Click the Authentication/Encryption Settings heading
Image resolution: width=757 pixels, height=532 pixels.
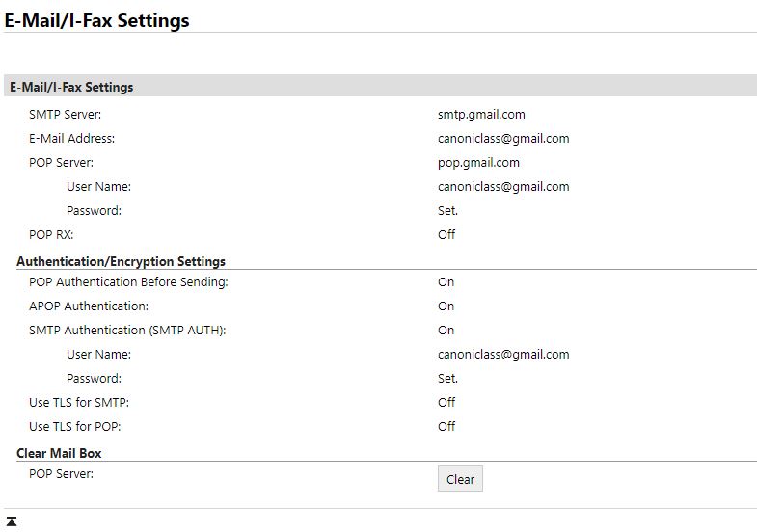point(121,261)
